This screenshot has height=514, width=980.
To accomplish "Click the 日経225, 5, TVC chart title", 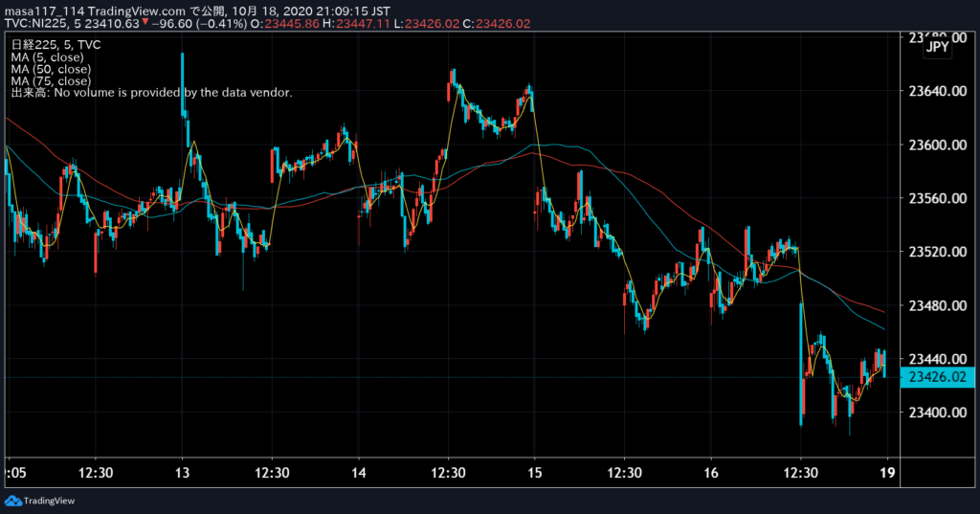I will (56, 44).
